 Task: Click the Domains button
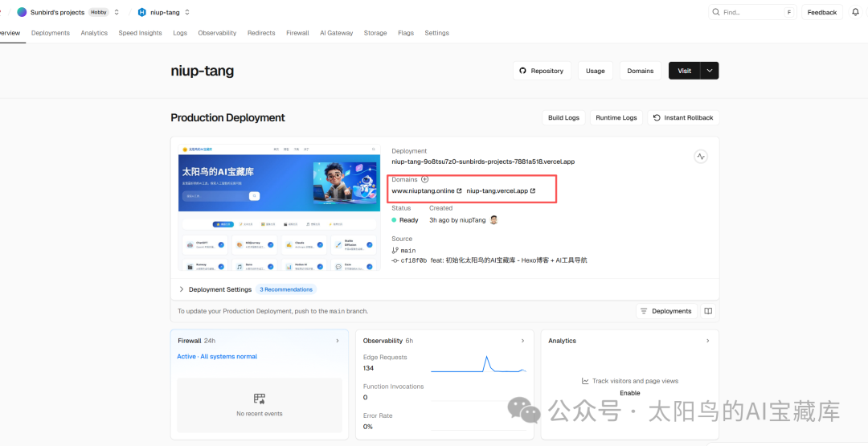(x=640, y=71)
